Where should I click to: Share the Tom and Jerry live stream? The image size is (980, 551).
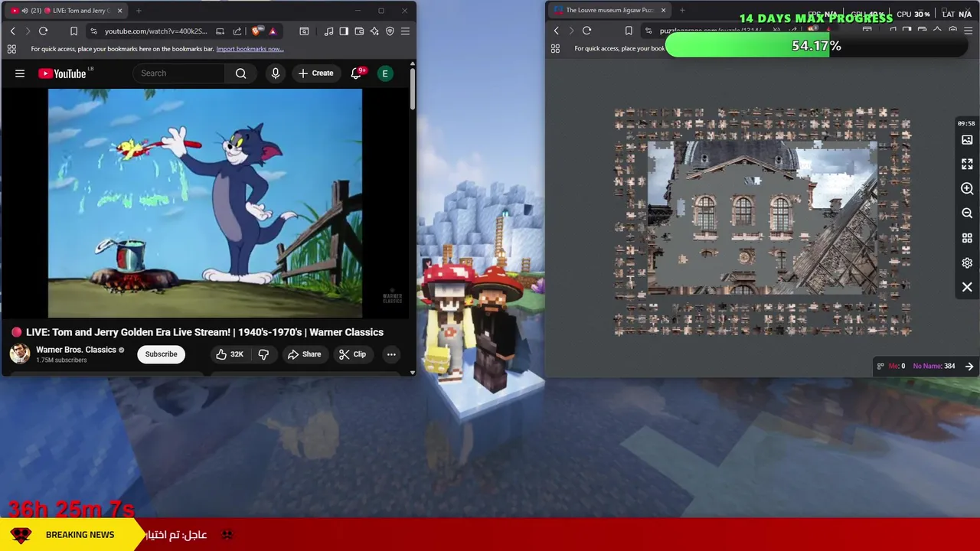click(x=304, y=354)
